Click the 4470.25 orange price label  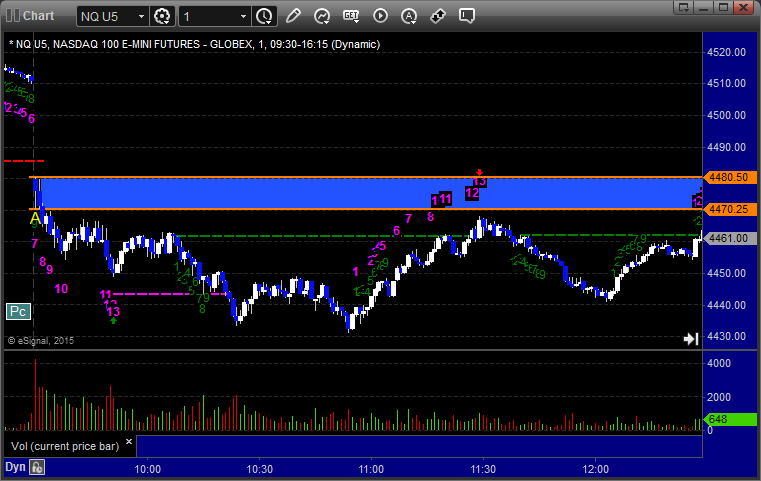729,209
